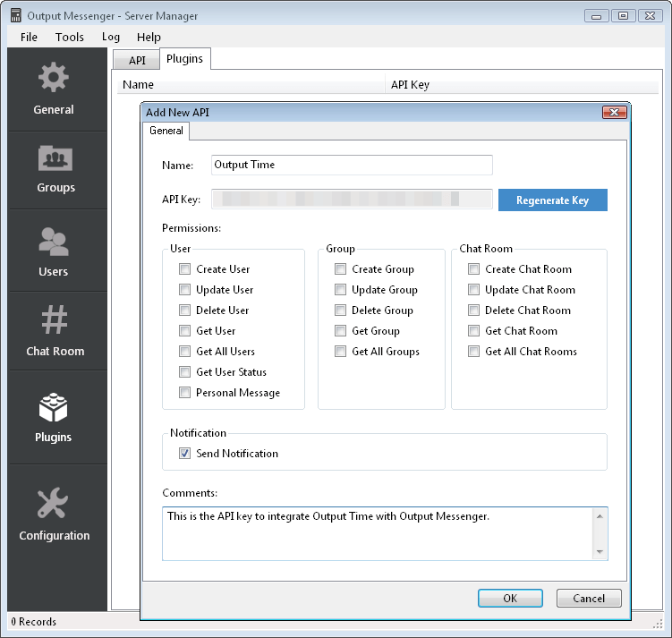672x638 pixels.
Task: Open the File menu
Action: pyautogui.click(x=29, y=38)
